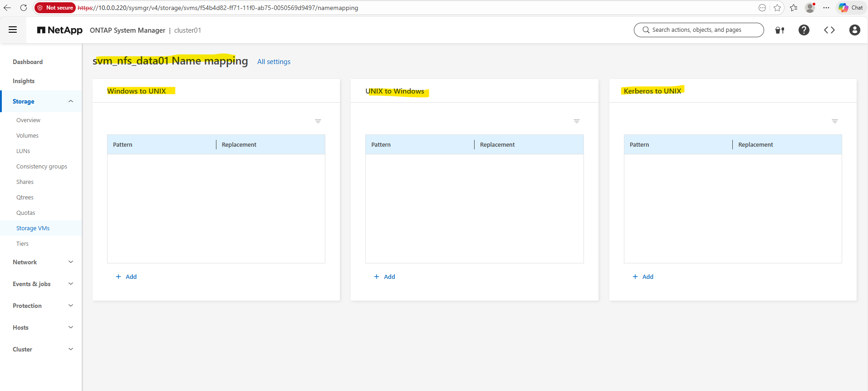Sort by Replacement in UNIX to Windows
The image size is (868, 391).
pyautogui.click(x=497, y=144)
